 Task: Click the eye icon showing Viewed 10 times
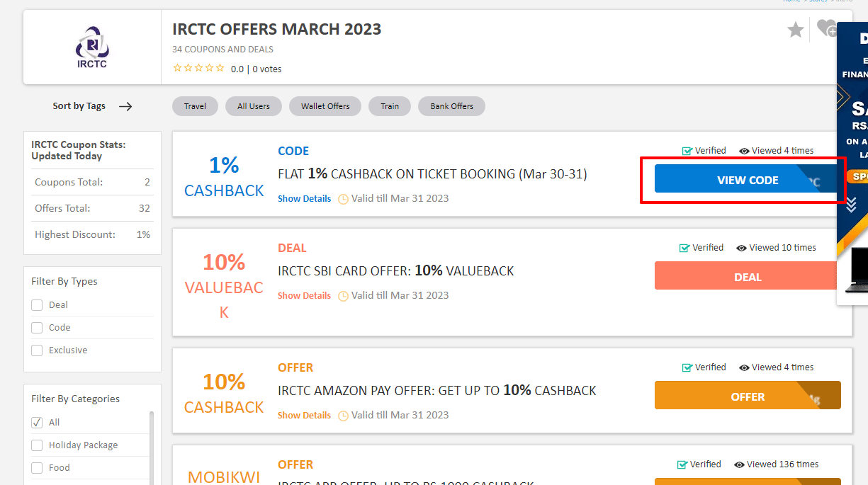743,247
